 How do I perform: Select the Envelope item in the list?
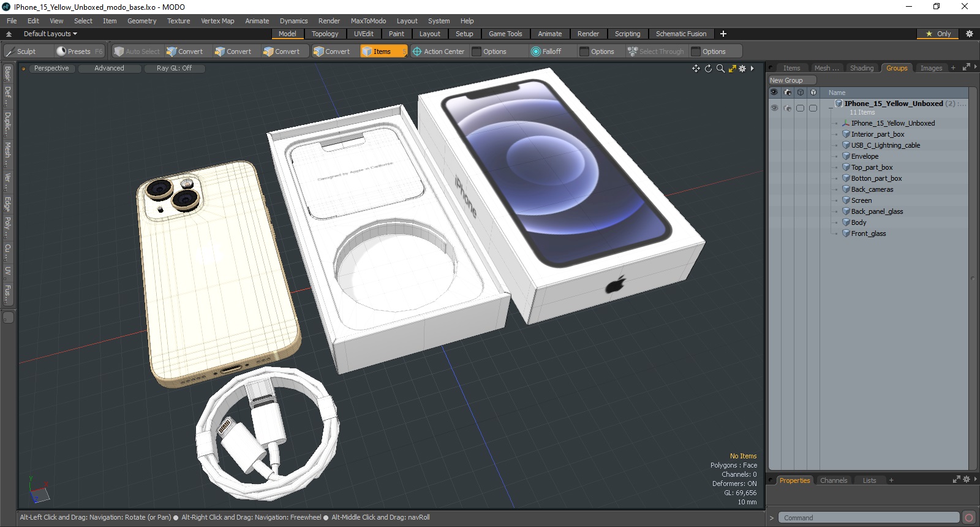[864, 156]
